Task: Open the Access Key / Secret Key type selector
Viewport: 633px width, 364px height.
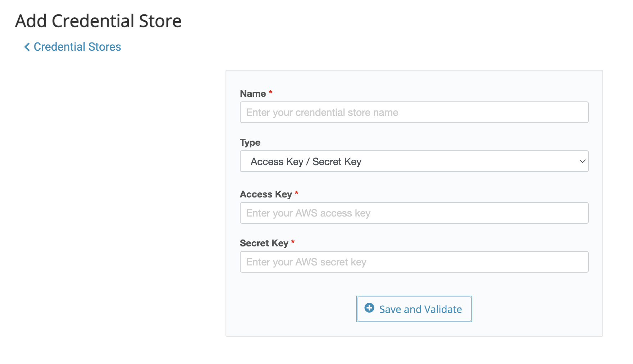Action: pyautogui.click(x=414, y=161)
